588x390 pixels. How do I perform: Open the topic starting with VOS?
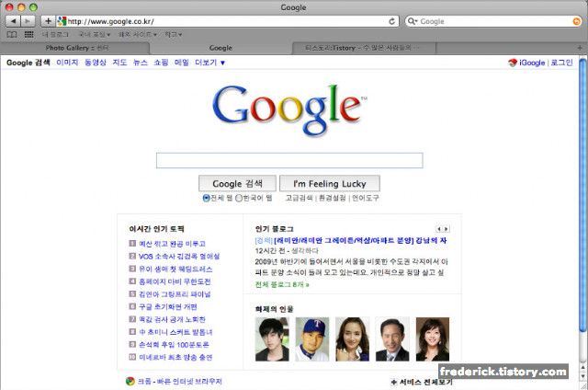click(x=179, y=257)
